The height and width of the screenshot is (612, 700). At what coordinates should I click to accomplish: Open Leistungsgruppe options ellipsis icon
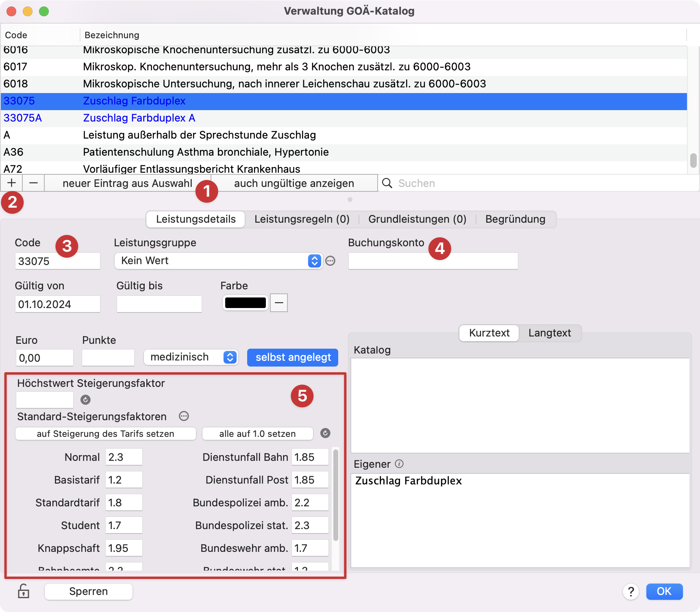[x=330, y=261]
